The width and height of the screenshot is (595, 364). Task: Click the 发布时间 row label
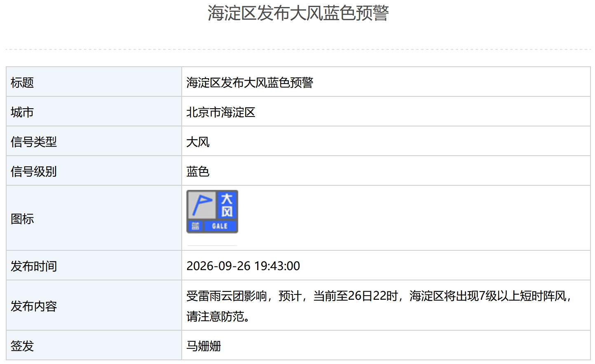(x=34, y=266)
